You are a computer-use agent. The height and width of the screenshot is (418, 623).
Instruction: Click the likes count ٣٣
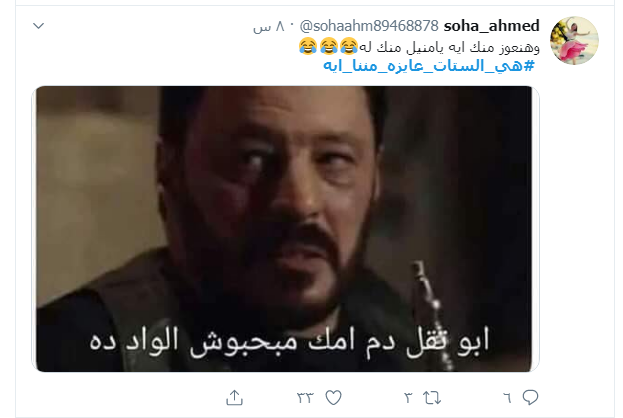click(x=305, y=398)
